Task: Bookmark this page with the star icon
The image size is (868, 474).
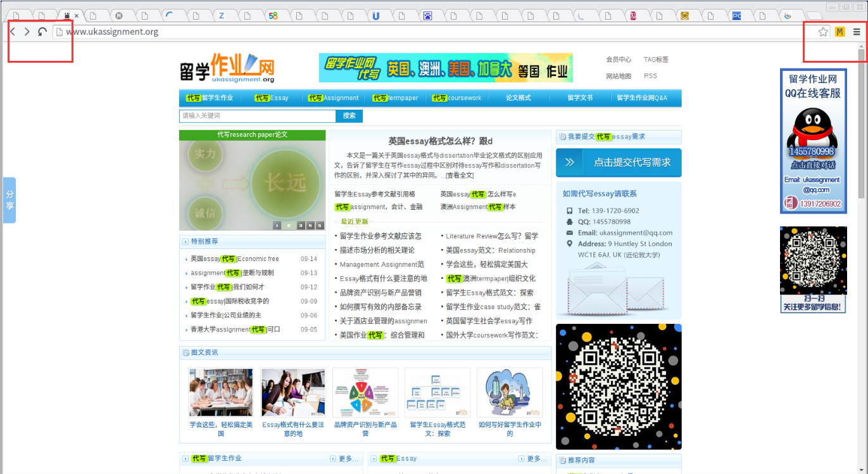Action: (x=823, y=32)
